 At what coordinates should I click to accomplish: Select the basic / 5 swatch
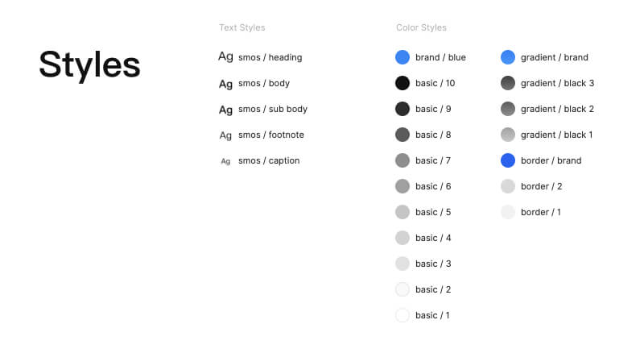(x=403, y=212)
